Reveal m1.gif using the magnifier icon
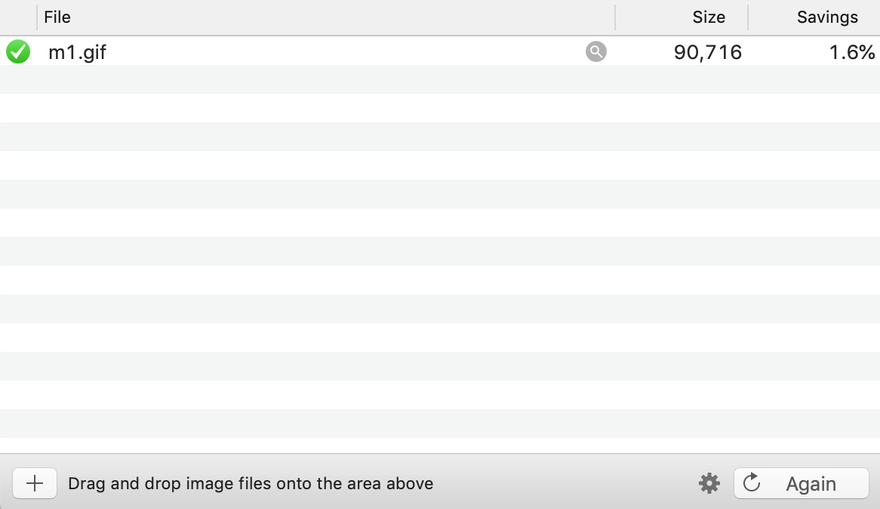Viewport: 880px width, 509px height. tap(596, 52)
